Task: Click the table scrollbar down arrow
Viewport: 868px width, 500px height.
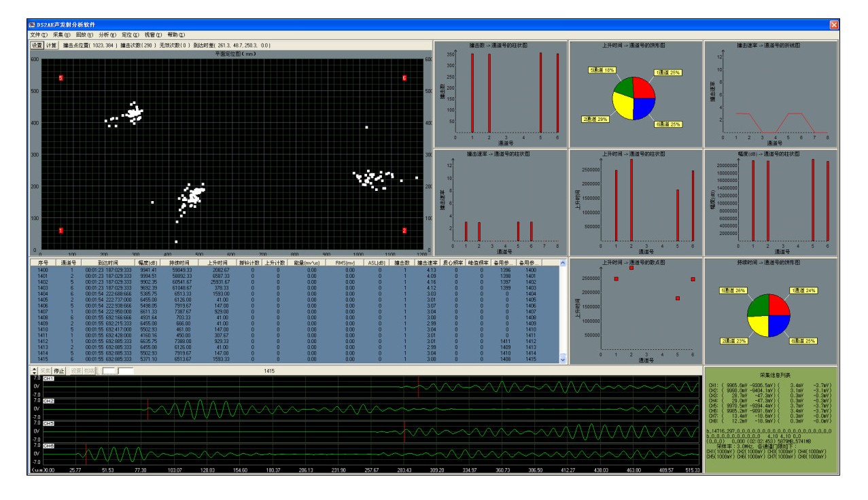Action: coord(562,358)
